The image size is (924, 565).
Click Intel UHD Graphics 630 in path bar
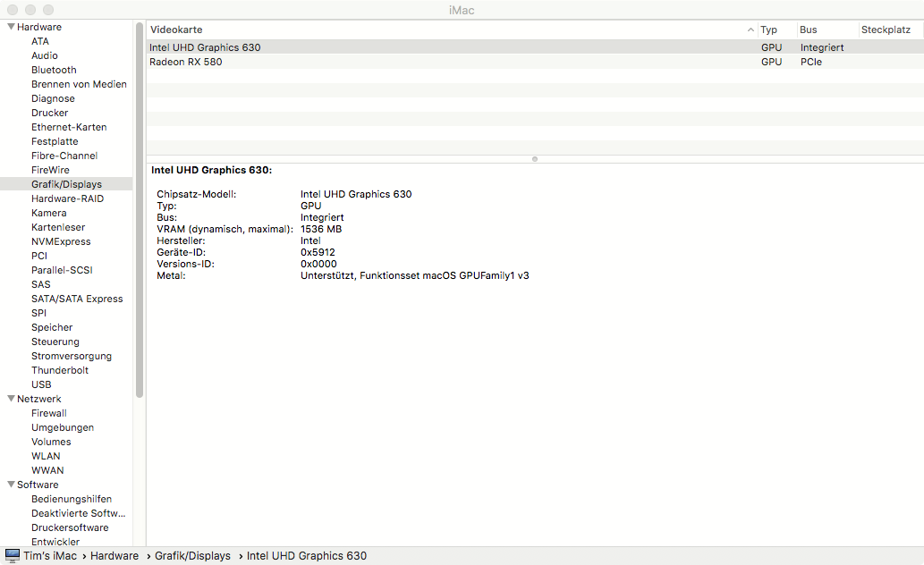(307, 555)
